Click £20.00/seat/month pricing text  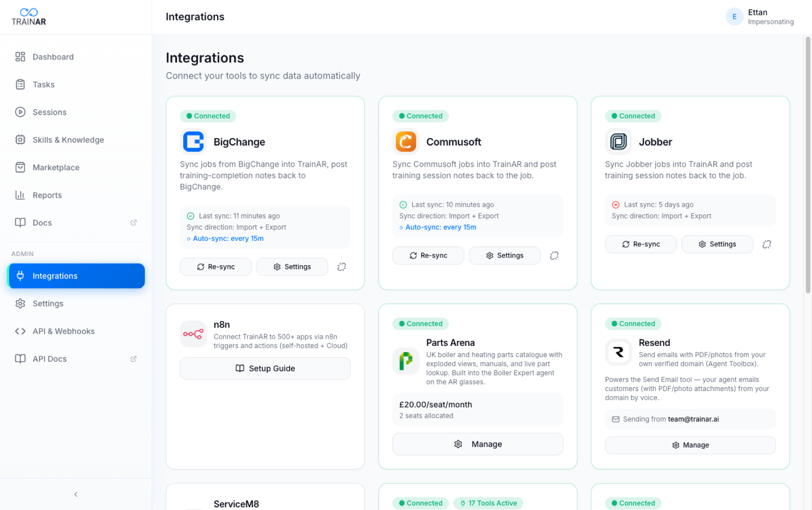click(x=435, y=405)
